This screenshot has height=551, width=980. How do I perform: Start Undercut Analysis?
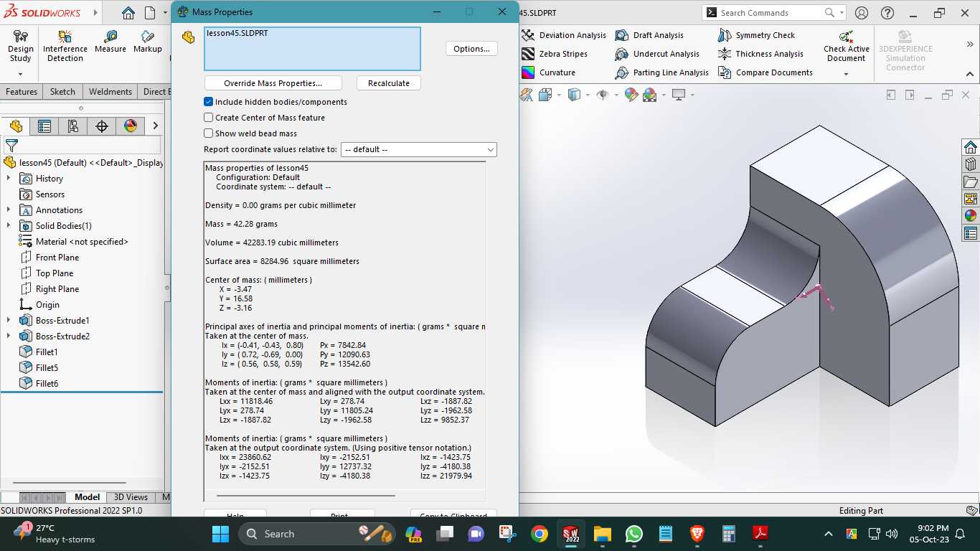(657, 54)
